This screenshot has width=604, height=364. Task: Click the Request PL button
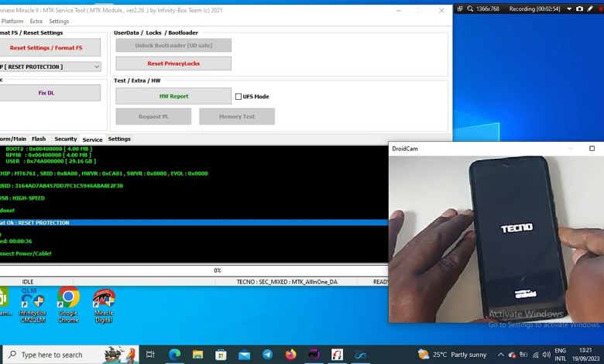[x=153, y=116]
